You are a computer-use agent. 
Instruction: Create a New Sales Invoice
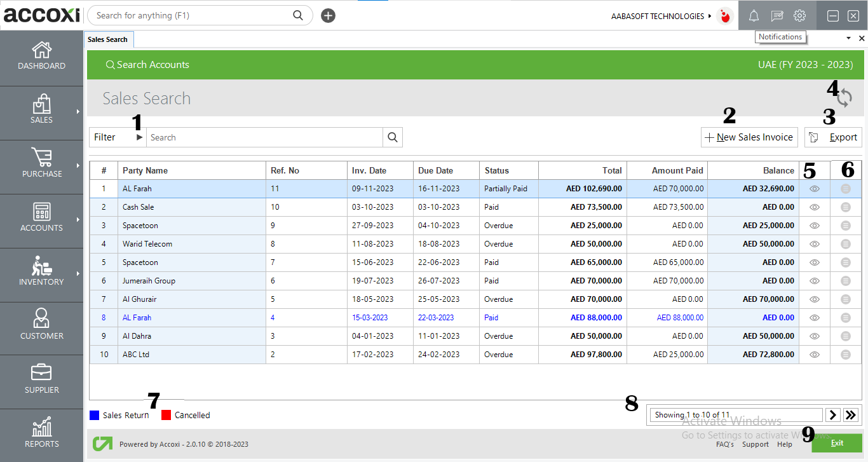[x=749, y=137]
